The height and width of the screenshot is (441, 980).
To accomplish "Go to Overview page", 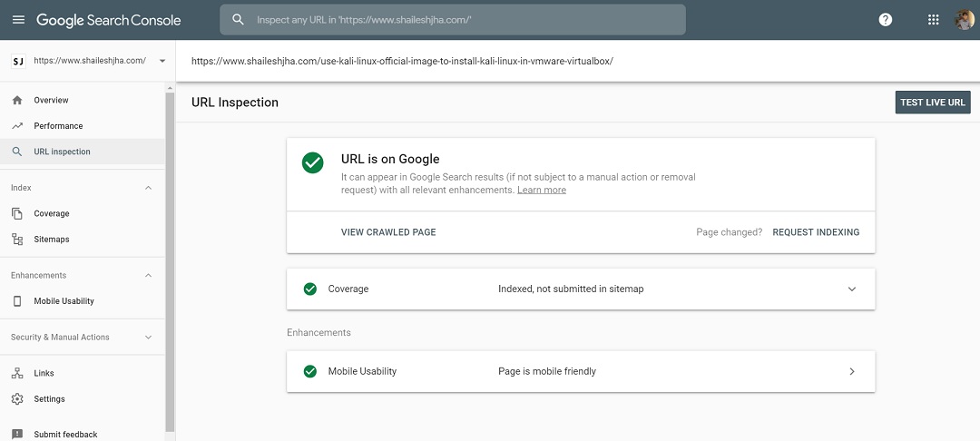I will tap(51, 100).
